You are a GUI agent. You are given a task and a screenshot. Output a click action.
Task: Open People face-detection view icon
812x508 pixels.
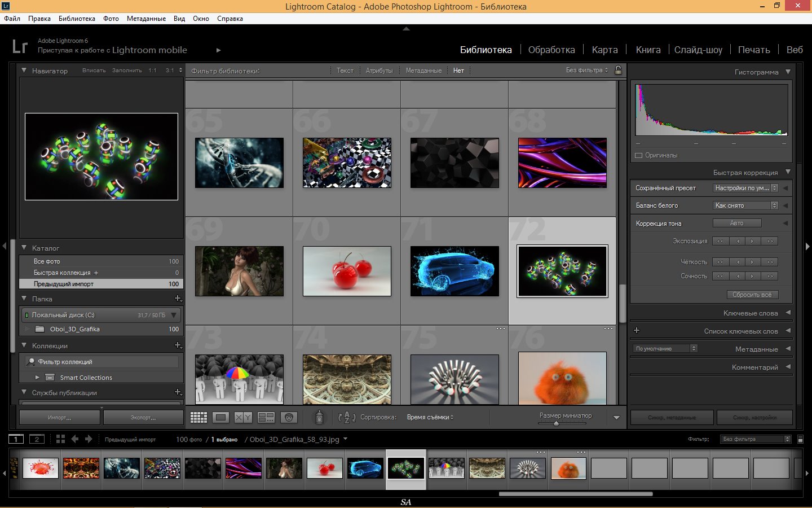pos(289,418)
